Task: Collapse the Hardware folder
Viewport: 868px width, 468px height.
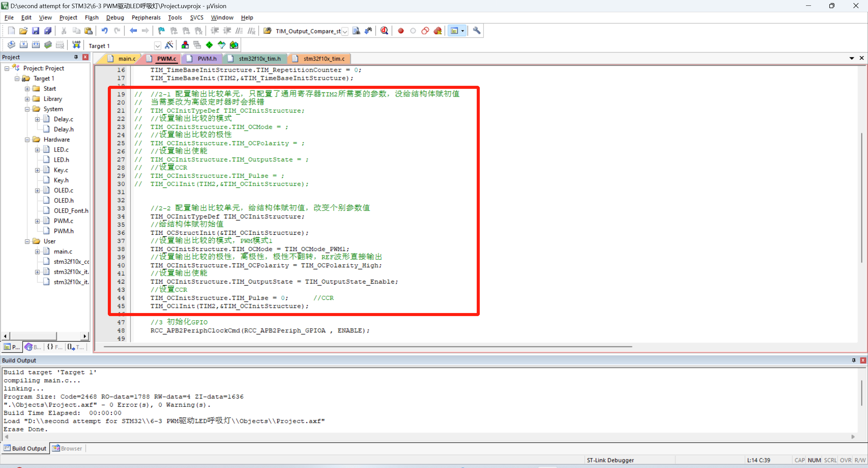Action: point(27,140)
